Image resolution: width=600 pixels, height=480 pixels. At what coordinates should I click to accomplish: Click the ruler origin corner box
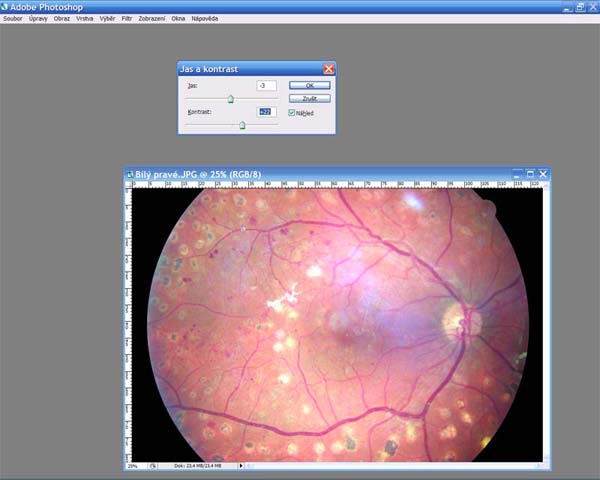pos(129,185)
